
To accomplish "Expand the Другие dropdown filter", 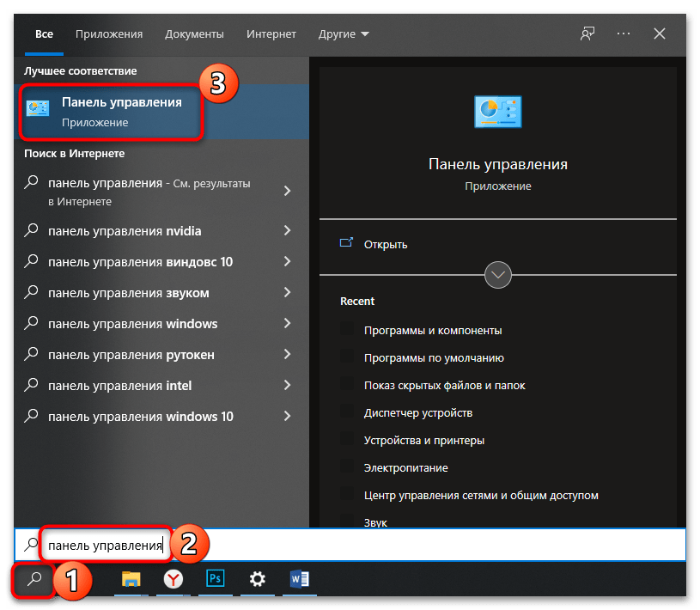I will click(344, 34).
